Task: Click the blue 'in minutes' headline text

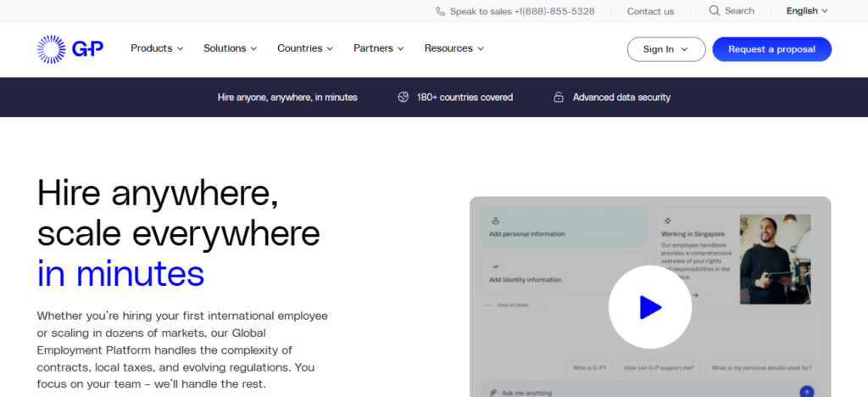Action: [x=120, y=273]
